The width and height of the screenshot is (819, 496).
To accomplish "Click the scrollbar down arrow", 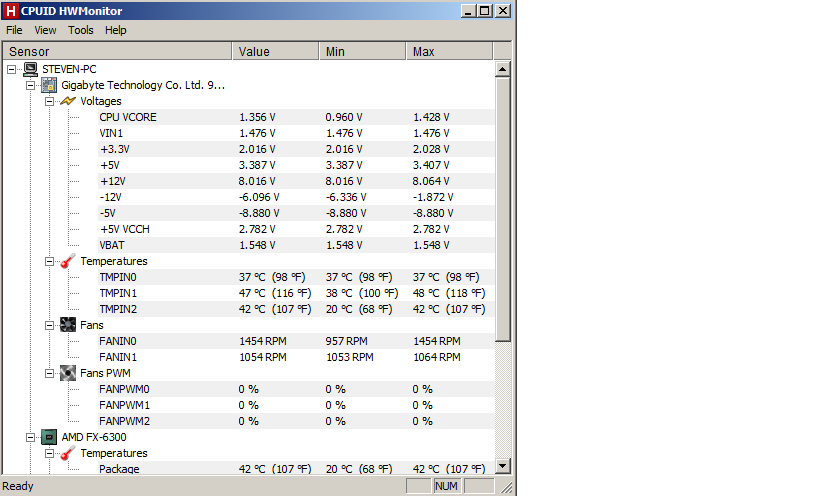I will point(502,466).
